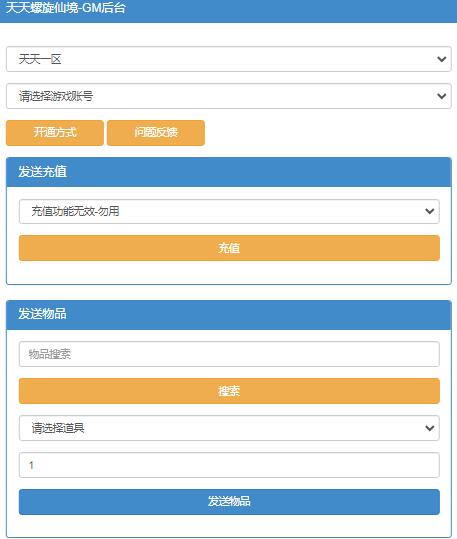Click the 开通方式 button

click(x=55, y=133)
